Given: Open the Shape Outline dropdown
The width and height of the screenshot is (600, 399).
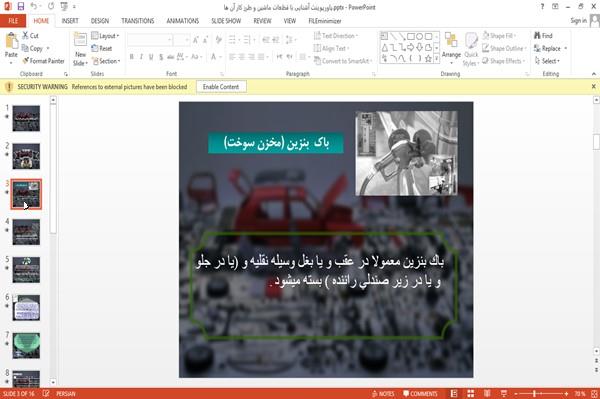Looking at the screenshot, I should (504, 48).
